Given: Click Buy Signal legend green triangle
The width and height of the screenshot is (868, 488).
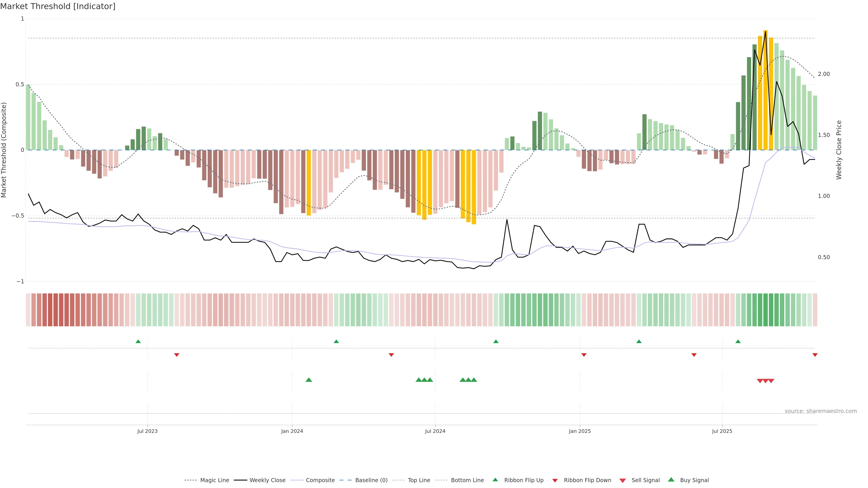Looking at the screenshot, I should click(x=671, y=480).
